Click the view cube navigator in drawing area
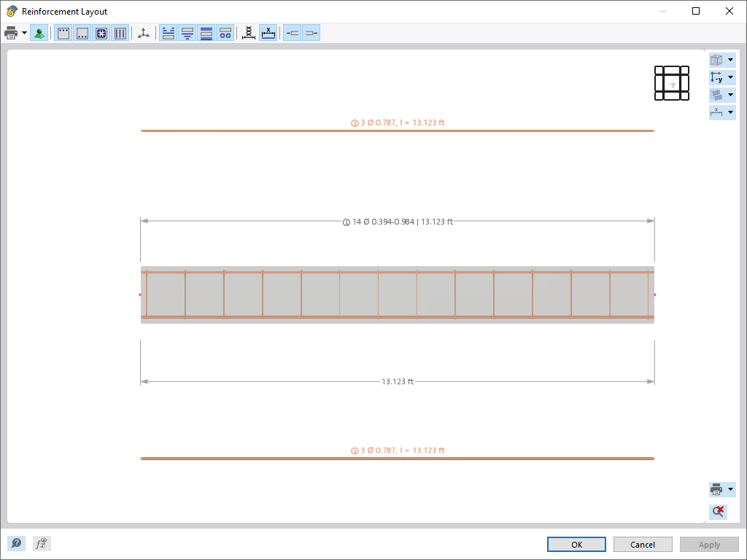Viewport: 747px width, 560px height. (x=672, y=83)
